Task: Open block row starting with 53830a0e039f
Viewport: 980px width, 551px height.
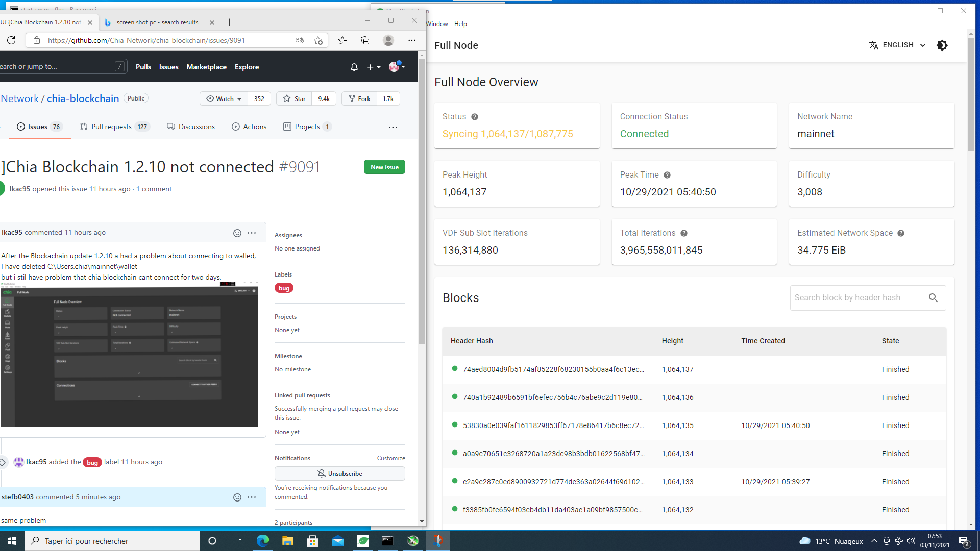Action: pos(694,425)
